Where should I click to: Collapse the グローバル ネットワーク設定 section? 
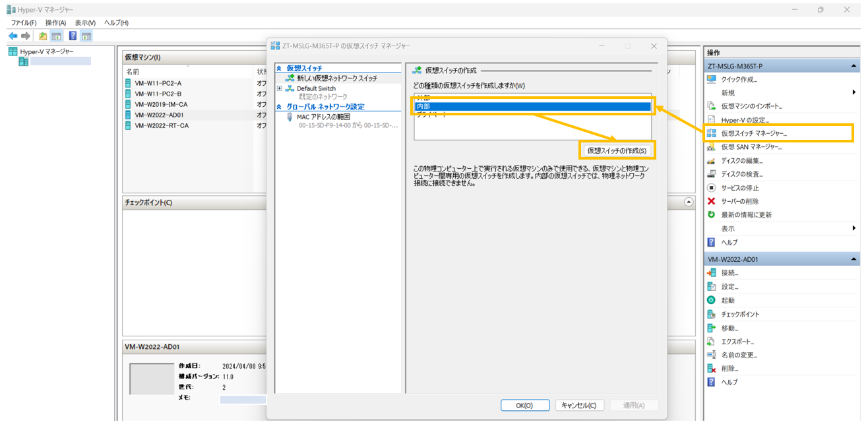(x=279, y=106)
